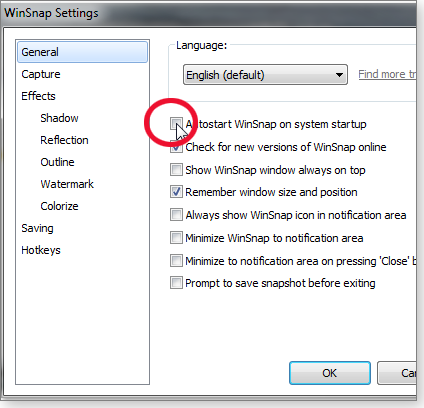This screenshot has height=408, width=424.
Task: Open the Hotkeys settings category
Action: tap(41, 250)
